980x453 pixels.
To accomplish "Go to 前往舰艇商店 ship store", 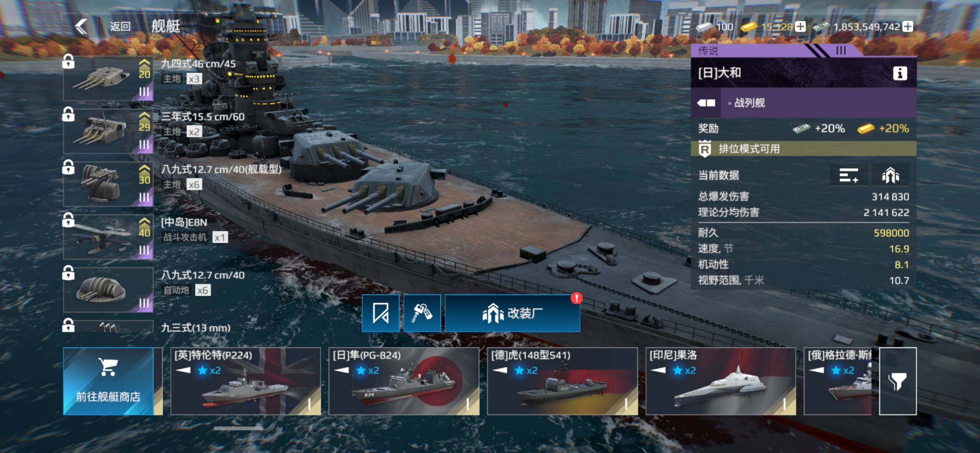I will [108, 381].
